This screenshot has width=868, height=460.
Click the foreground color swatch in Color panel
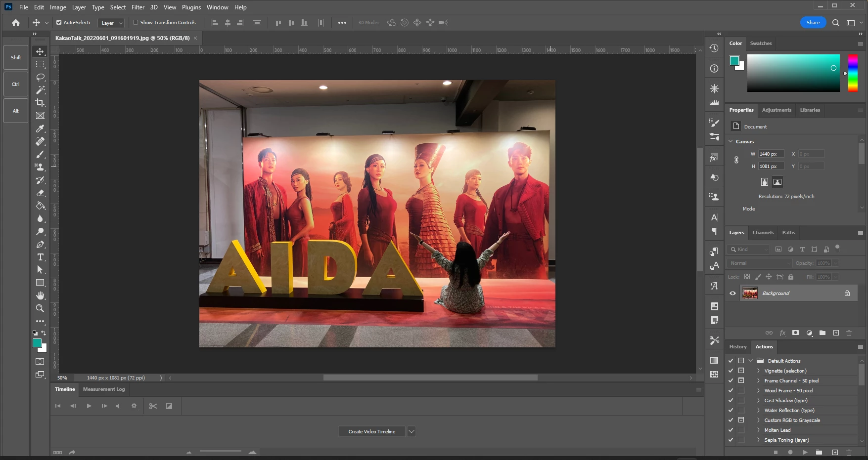click(734, 61)
